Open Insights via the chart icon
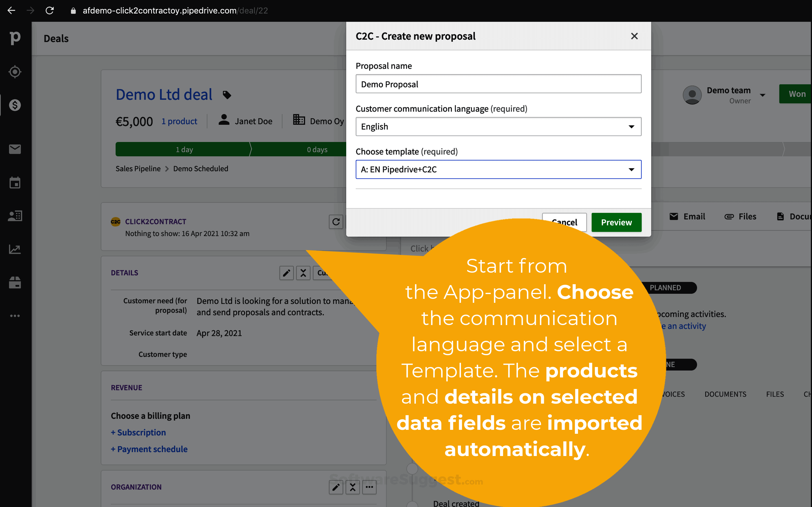The image size is (812, 507). (x=15, y=249)
